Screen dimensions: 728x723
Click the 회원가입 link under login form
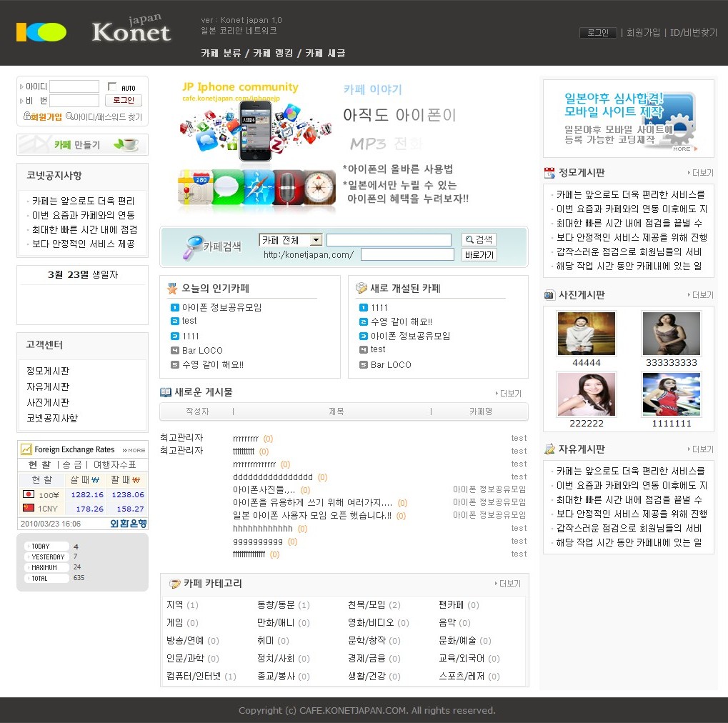(x=46, y=117)
